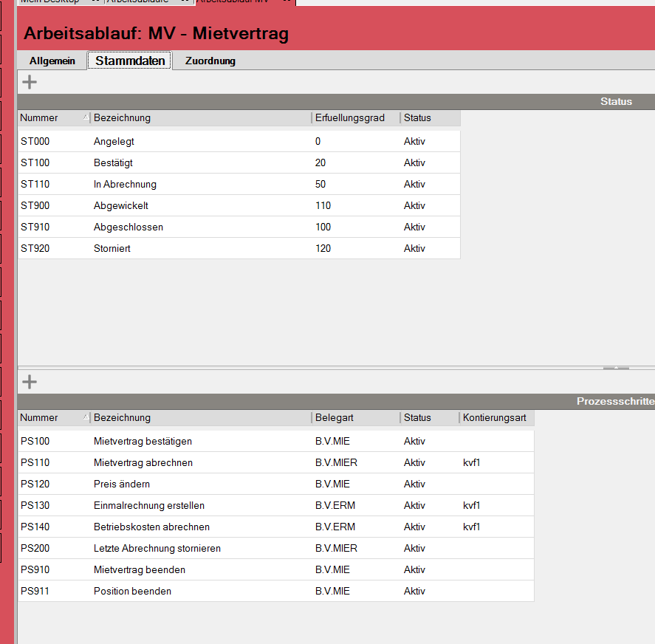This screenshot has width=655, height=644.
Task: Add a new status with the plus icon
Action: coord(30,82)
